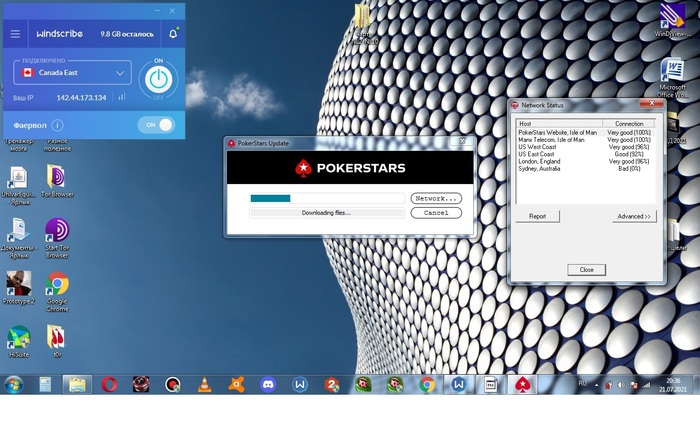Select the IP address 142.44.173.134

coord(81,97)
